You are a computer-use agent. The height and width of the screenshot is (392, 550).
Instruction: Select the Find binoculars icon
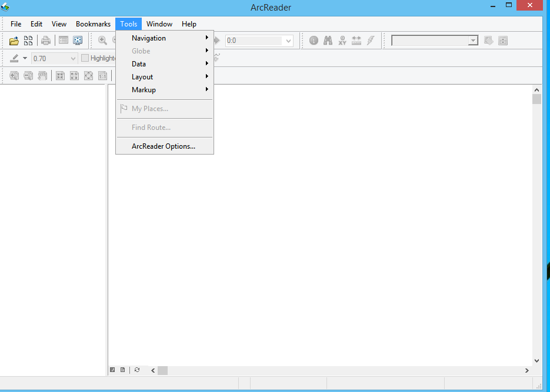click(x=328, y=41)
